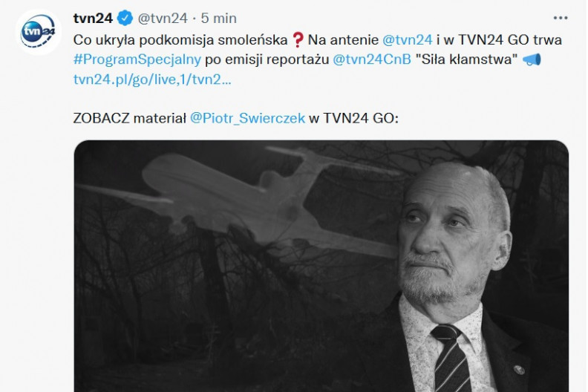Open the three-dot more options menu

coord(561,18)
